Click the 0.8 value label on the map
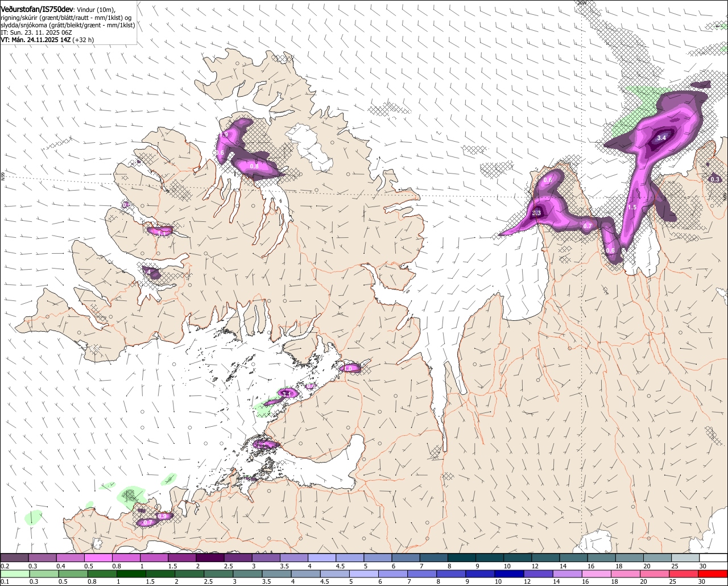728x586 pixels. point(254,167)
